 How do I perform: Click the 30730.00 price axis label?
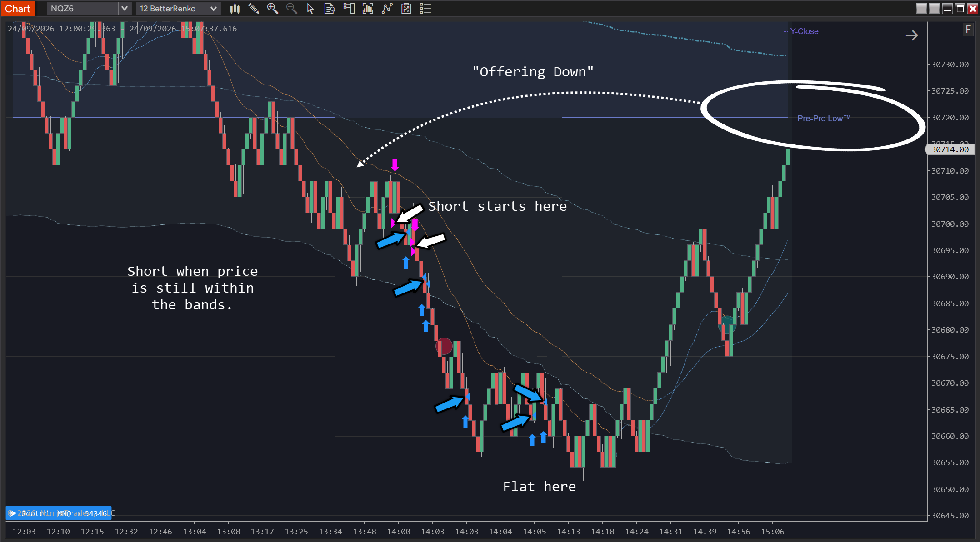(x=950, y=65)
